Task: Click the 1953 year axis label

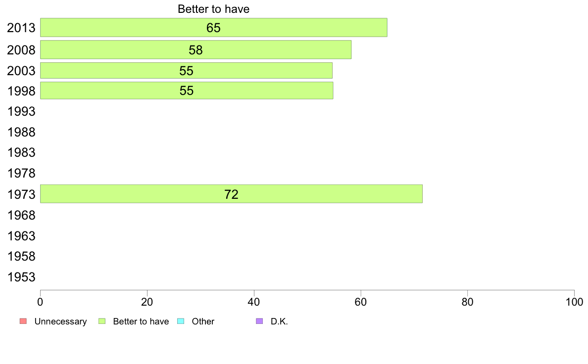Action: (x=21, y=277)
